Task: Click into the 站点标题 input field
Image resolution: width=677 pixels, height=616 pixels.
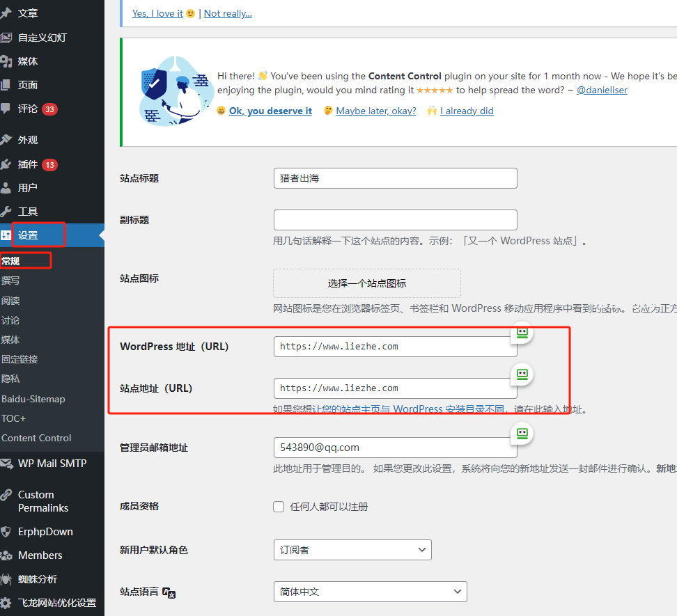Action: (396, 178)
